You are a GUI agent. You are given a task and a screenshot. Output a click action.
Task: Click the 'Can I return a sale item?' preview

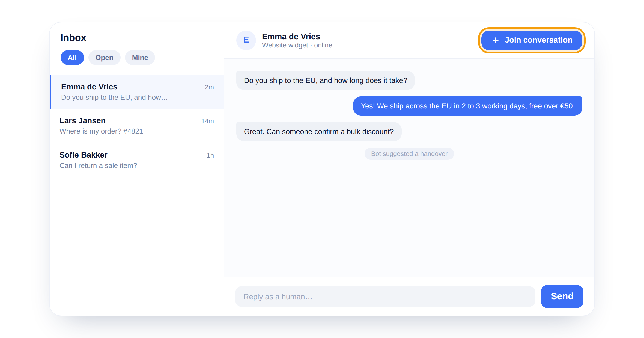98,165
